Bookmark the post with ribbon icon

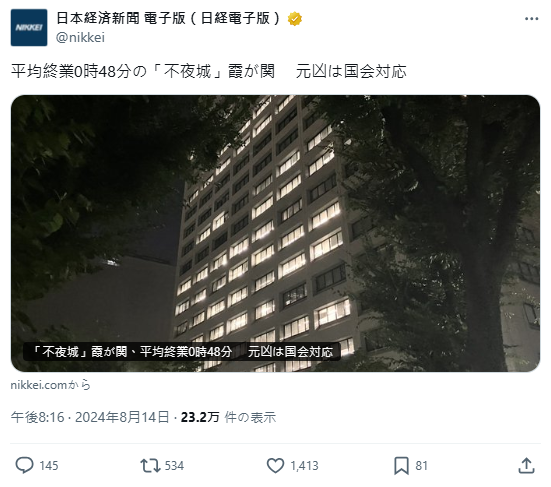click(401, 466)
